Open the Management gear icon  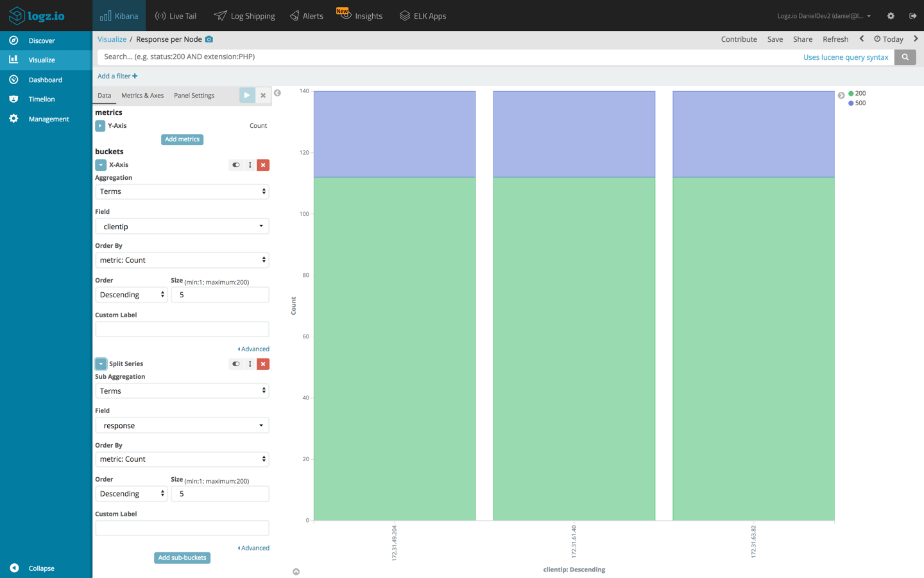pyautogui.click(x=13, y=119)
